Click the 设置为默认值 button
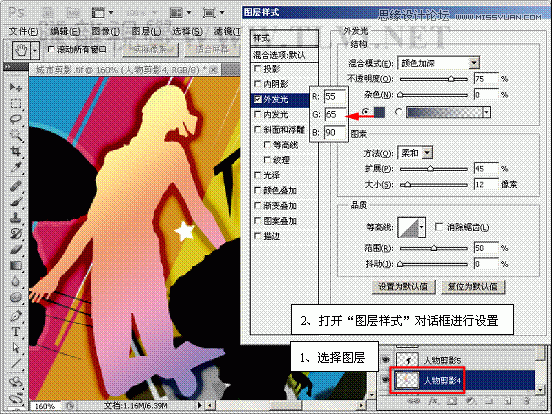Viewport: 552px width, 414px height. click(403, 287)
